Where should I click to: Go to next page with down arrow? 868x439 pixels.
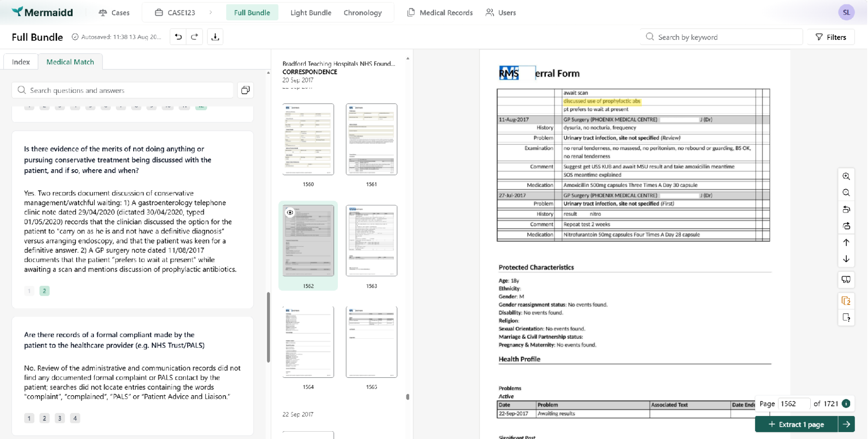pyautogui.click(x=846, y=259)
